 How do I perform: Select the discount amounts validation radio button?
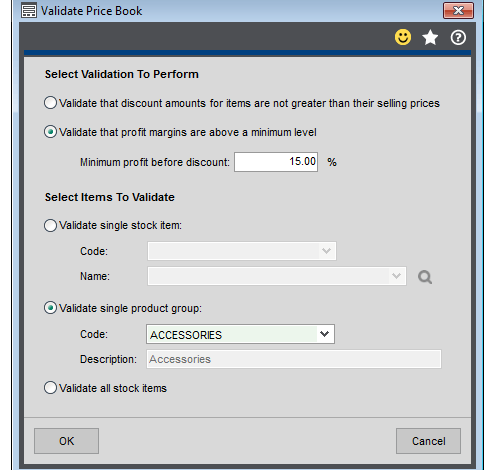(x=50, y=103)
